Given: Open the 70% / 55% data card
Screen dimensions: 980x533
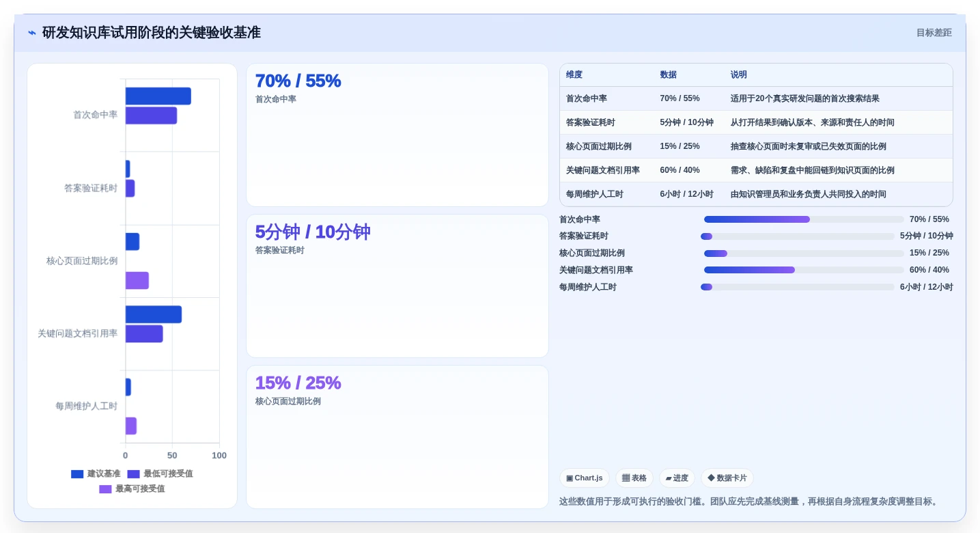Looking at the screenshot, I should pyautogui.click(x=397, y=135).
